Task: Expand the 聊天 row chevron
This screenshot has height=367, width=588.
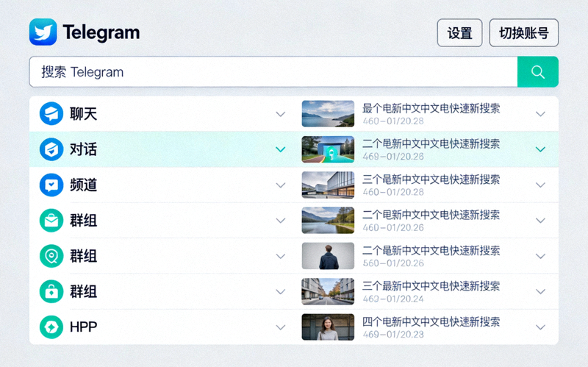Action: tap(281, 114)
